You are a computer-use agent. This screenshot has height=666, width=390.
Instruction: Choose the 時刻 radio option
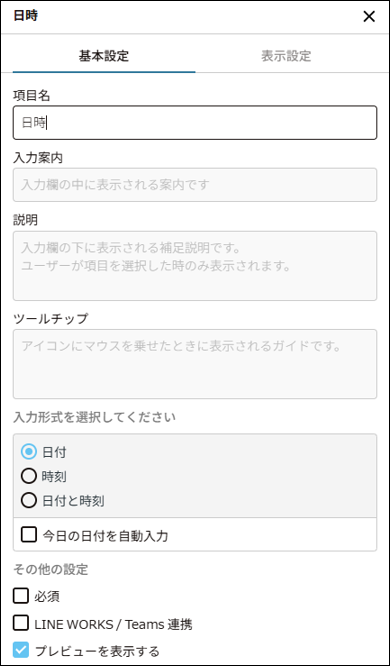point(28,477)
